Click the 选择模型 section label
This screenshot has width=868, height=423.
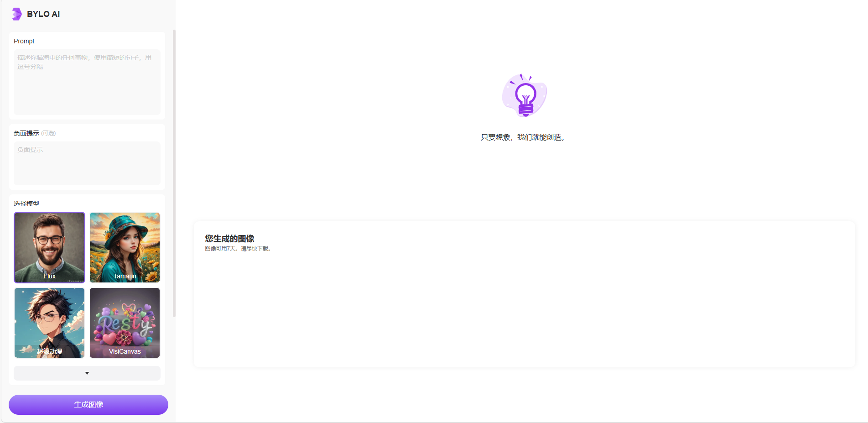[26, 204]
